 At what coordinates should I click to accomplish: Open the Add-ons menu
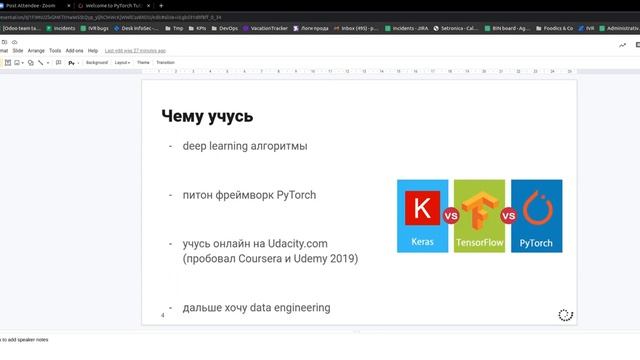point(74,51)
